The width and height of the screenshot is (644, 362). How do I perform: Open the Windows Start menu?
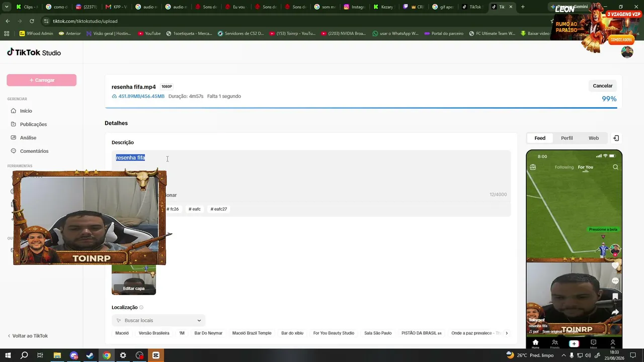coord(8,355)
